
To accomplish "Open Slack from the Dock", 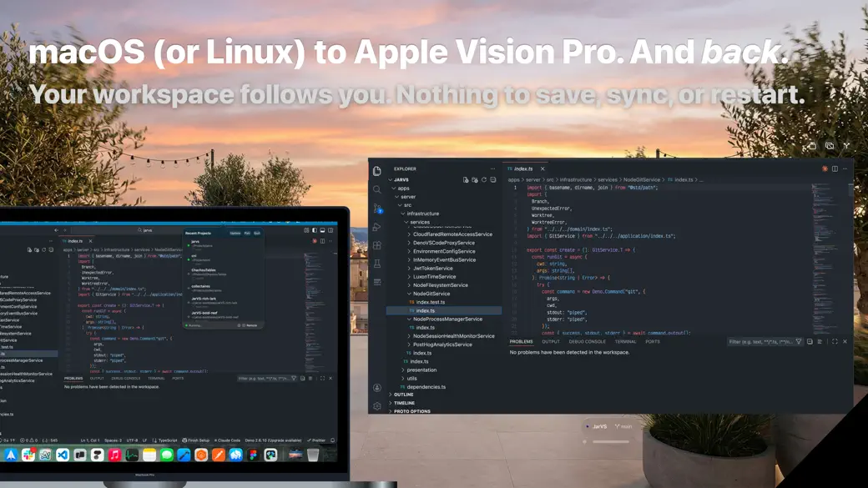I will click(28, 455).
